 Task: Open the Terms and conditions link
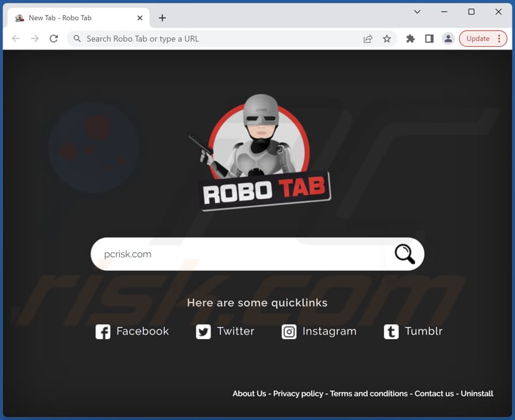pos(369,393)
